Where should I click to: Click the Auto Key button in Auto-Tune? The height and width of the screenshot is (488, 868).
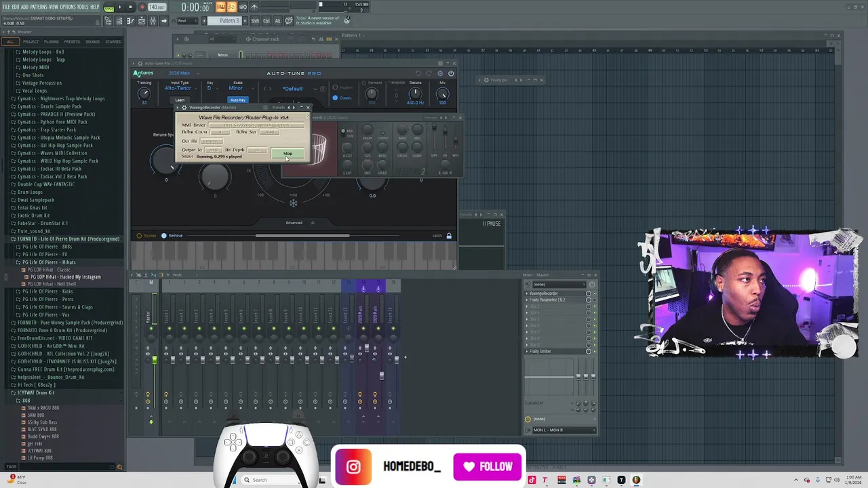[x=237, y=100]
